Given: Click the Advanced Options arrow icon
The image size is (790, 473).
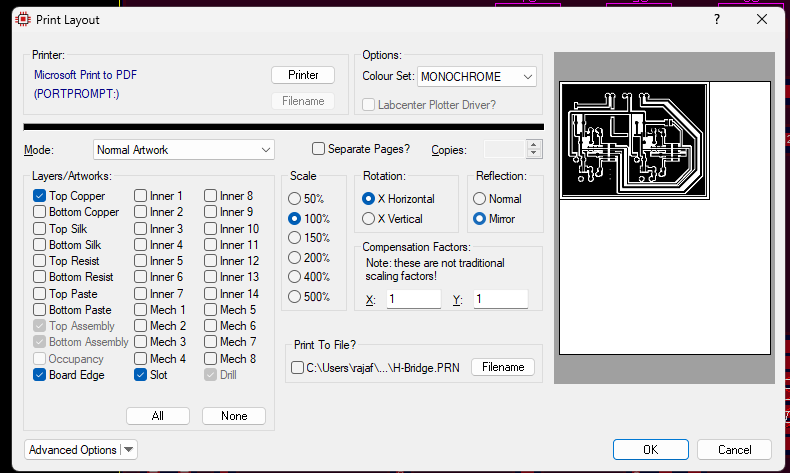Looking at the screenshot, I should [x=129, y=450].
